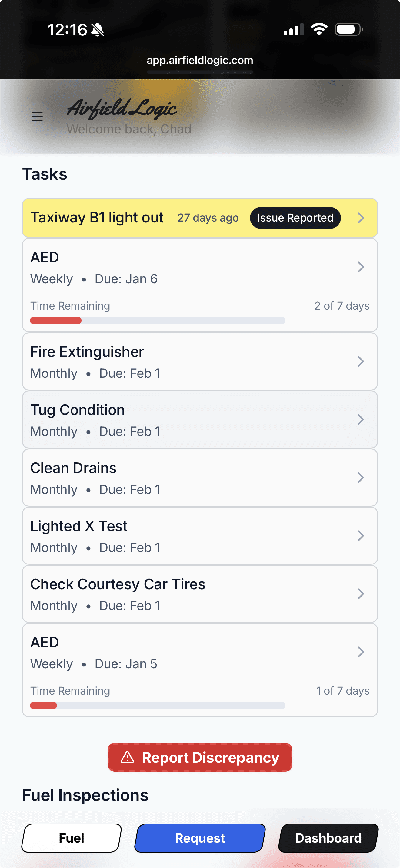The image size is (400, 868).
Task: Tap the silent mode bell icon
Action: 98,30
